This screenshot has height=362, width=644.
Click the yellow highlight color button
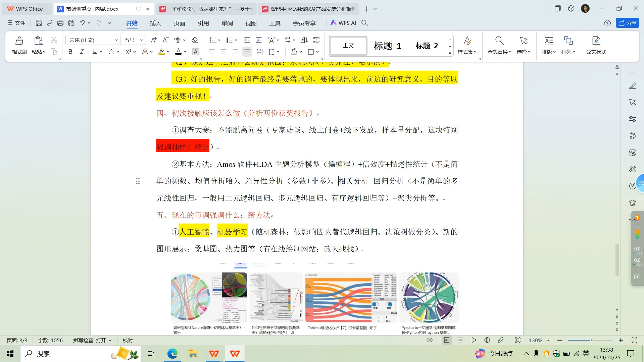pyautogui.click(x=161, y=52)
